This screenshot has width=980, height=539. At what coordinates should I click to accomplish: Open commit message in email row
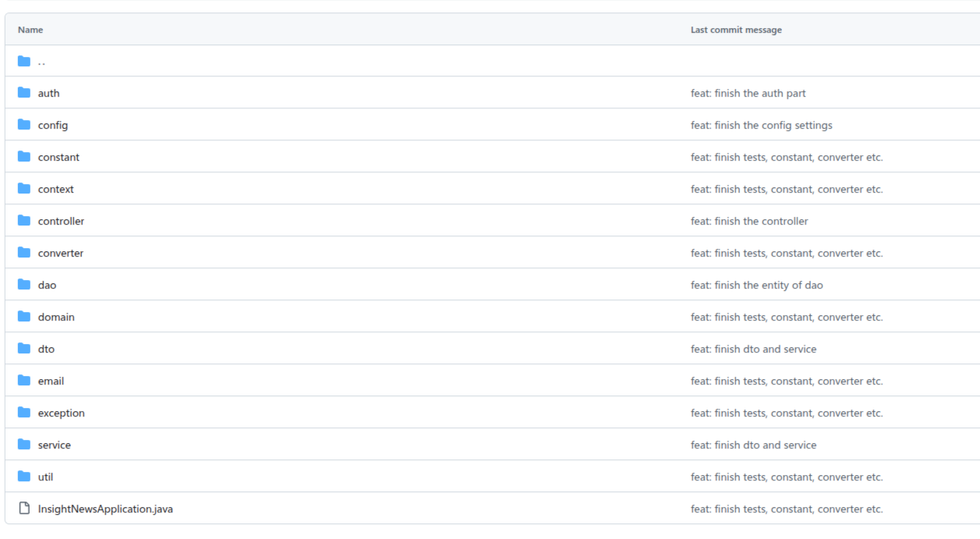[x=787, y=381]
